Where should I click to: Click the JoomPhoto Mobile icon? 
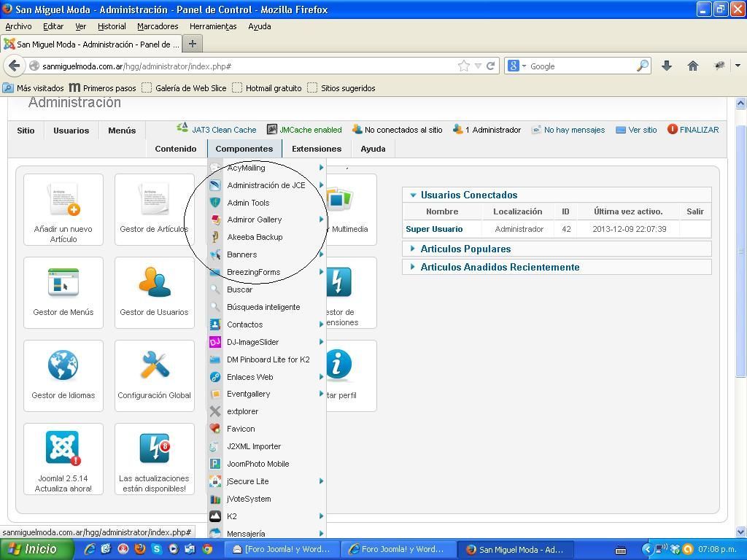click(215, 464)
